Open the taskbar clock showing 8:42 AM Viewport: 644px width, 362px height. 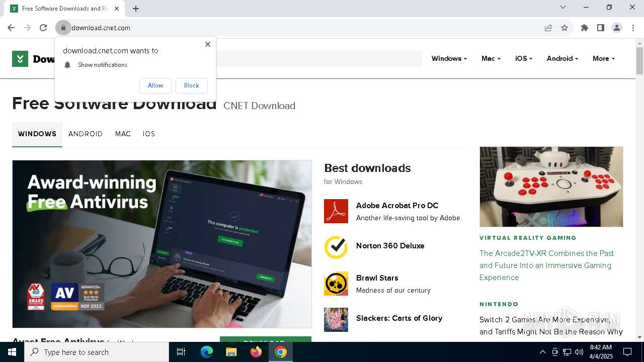[600, 352]
